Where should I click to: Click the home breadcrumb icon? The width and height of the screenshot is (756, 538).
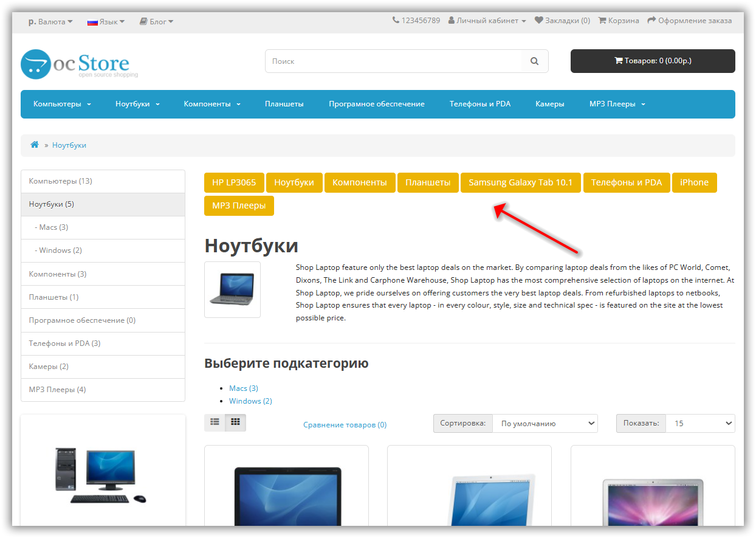point(35,145)
